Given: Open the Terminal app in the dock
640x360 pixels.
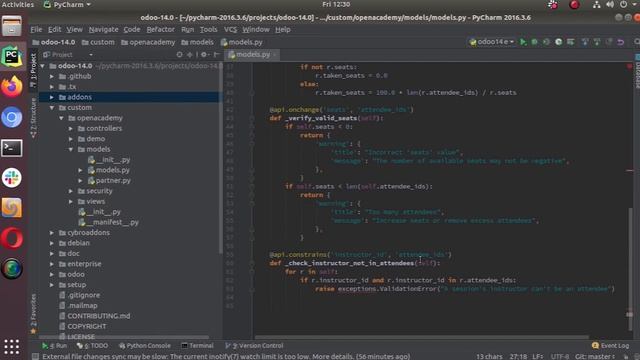Looking at the screenshot, I should [x=11, y=148].
